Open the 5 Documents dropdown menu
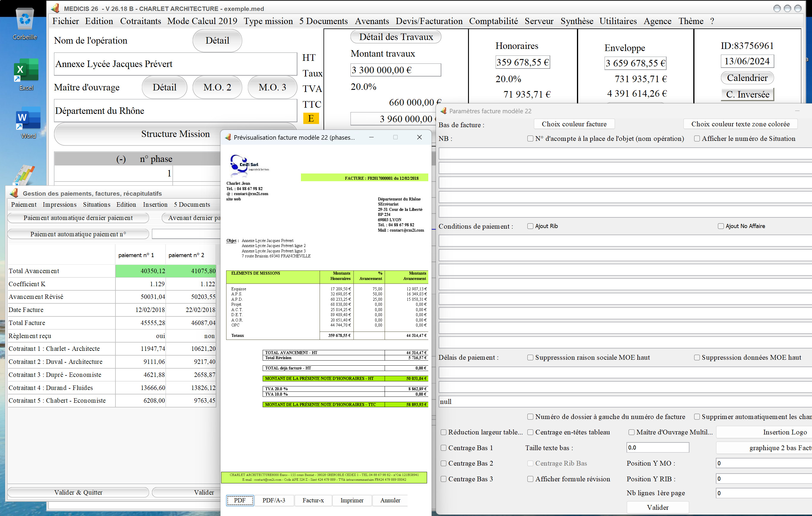Image resolution: width=812 pixels, height=516 pixels. click(324, 21)
